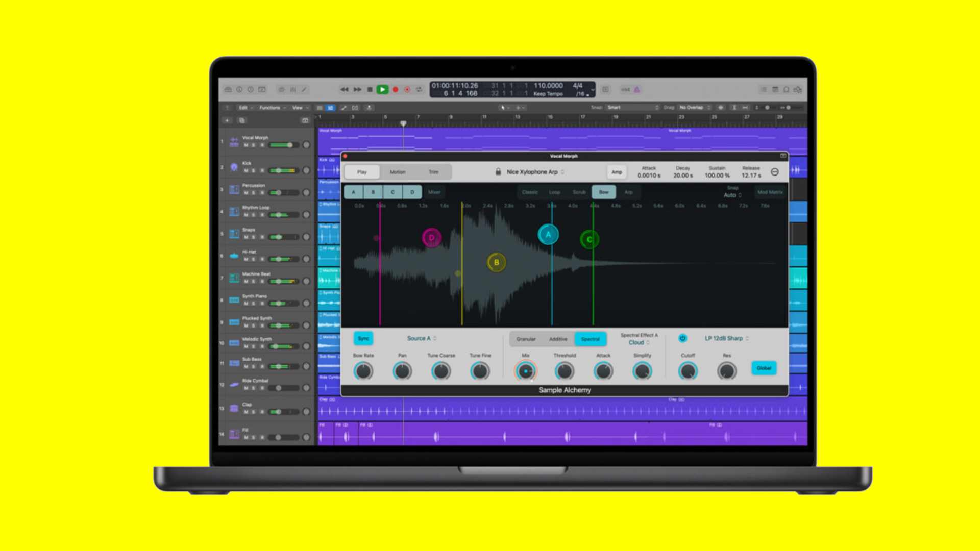Viewport: 980px width, 551px height.
Task: Click the circular more-options icon beside Release
Action: pyautogui.click(x=775, y=172)
